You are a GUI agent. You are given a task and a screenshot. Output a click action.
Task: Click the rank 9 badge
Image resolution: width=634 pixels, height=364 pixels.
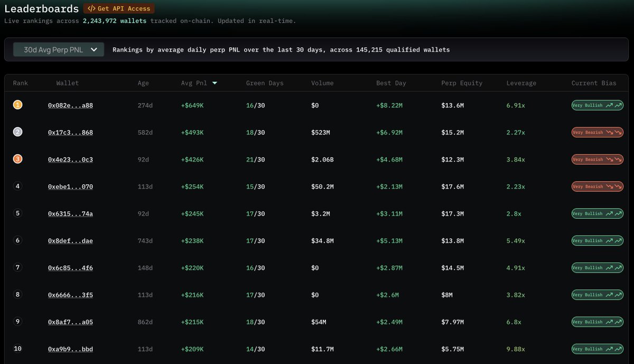point(17,321)
